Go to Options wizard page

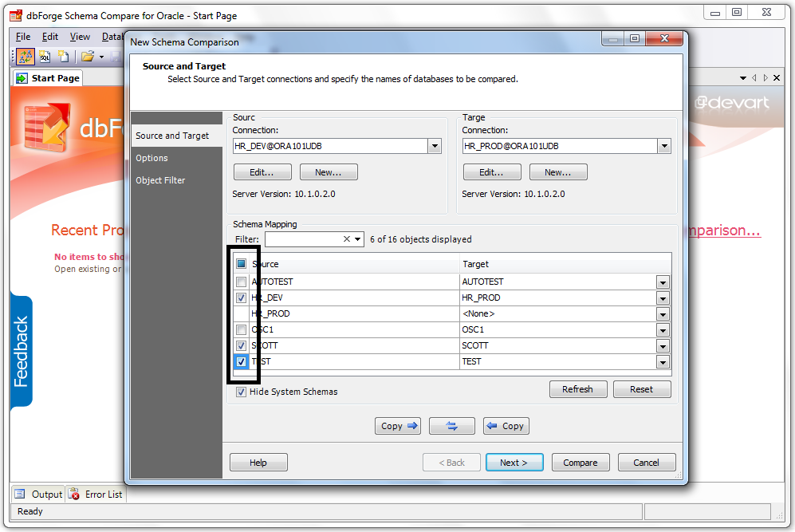tap(152, 158)
